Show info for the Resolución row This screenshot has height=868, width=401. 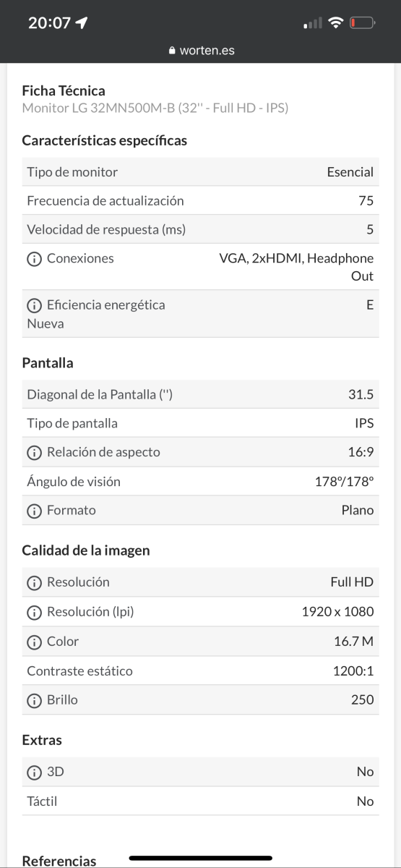coord(34,582)
